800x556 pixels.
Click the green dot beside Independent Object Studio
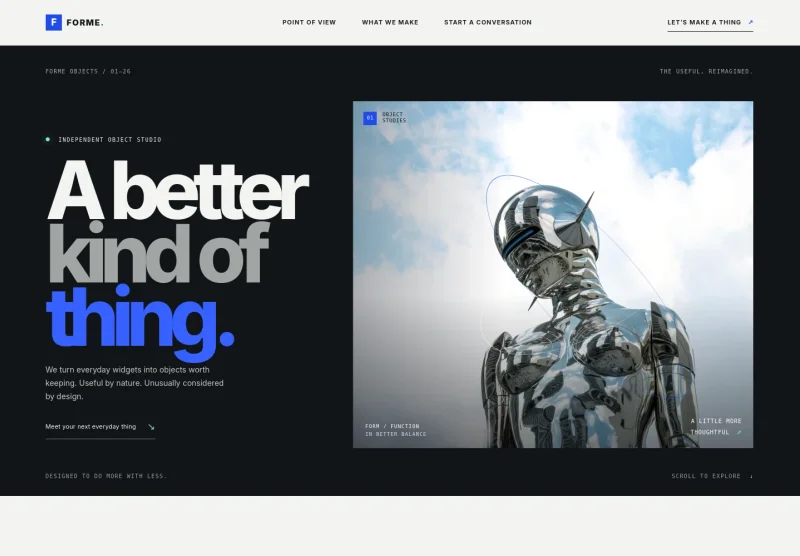pyautogui.click(x=48, y=139)
